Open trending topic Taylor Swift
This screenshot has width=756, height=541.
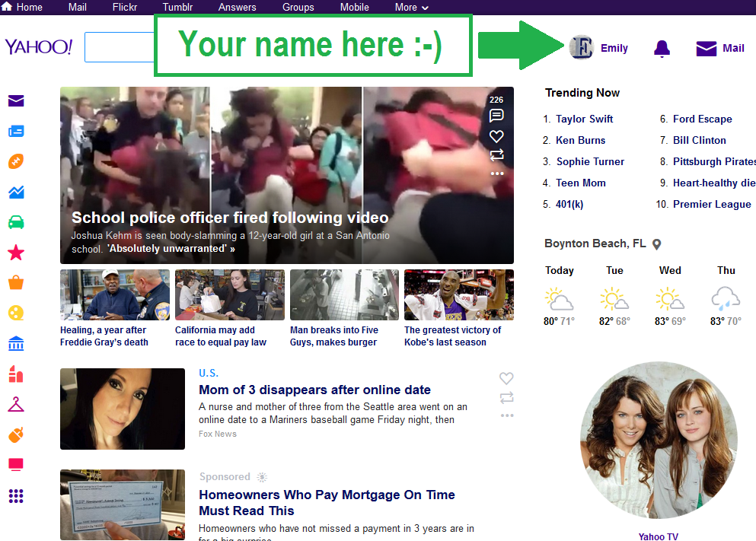click(x=585, y=119)
